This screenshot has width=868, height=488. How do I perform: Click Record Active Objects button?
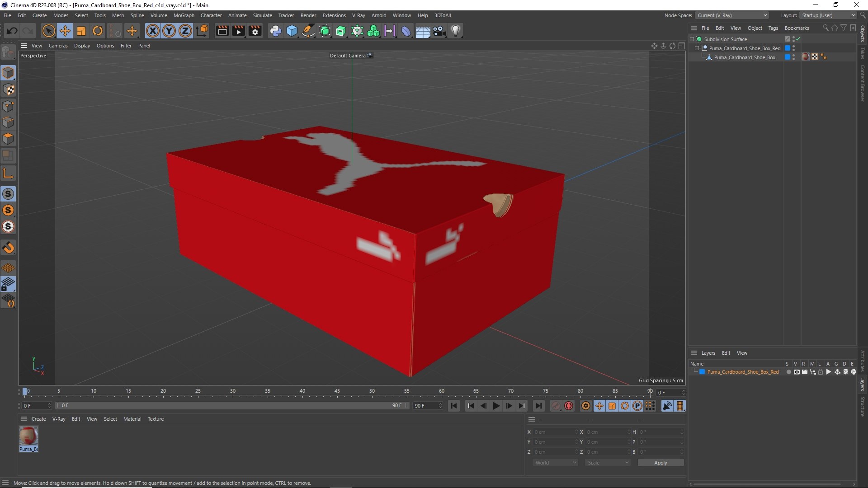point(557,406)
